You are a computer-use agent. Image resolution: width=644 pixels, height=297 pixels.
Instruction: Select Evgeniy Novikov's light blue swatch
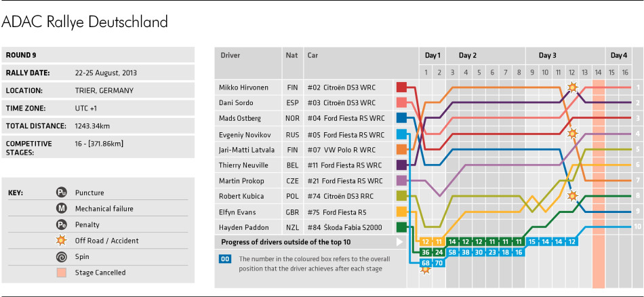point(401,134)
